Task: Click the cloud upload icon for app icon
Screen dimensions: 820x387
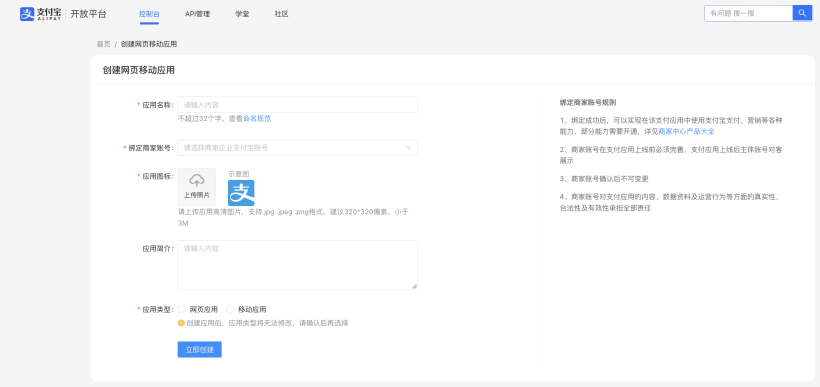Action: 197,180
